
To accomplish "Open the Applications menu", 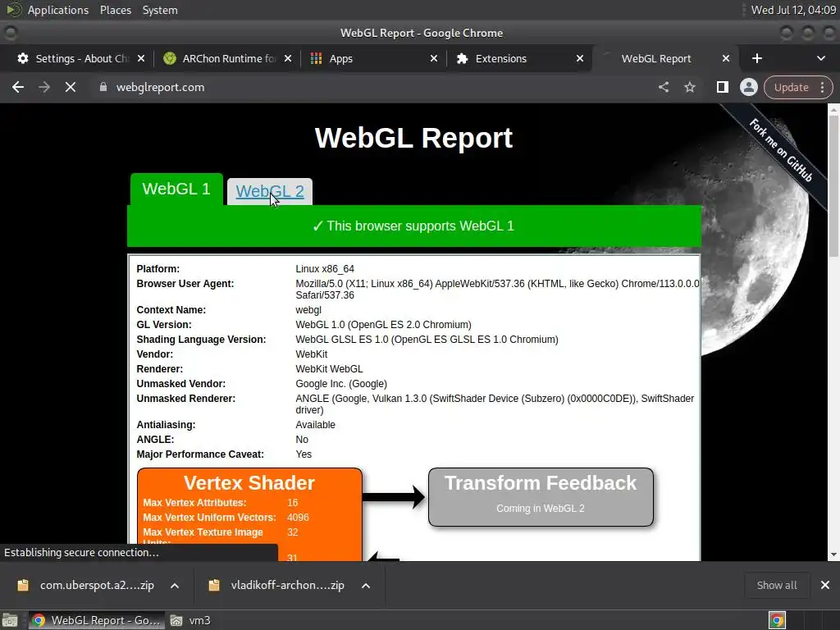I will 58,10.
